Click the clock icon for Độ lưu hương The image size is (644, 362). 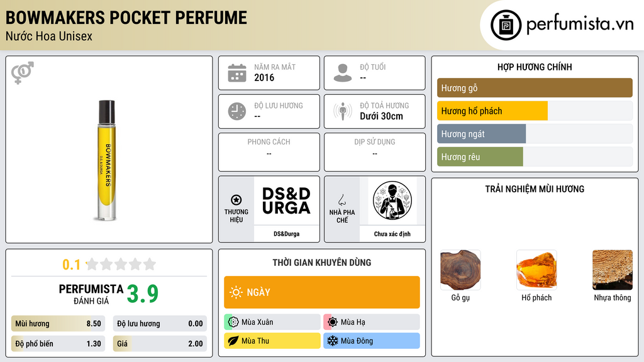point(237,111)
